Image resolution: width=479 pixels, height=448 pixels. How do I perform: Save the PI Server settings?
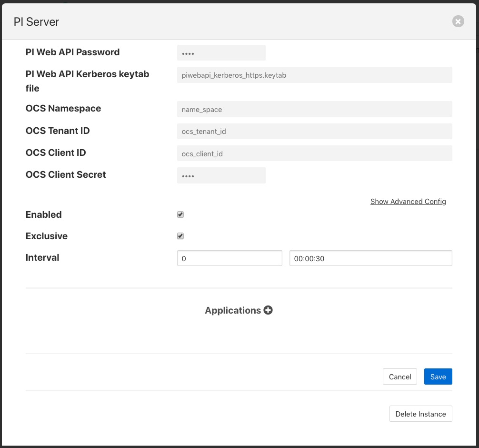[x=438, y=377]
